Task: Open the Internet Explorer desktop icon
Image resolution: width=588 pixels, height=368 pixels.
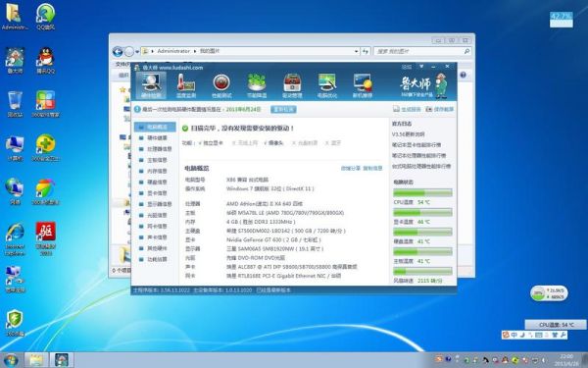Action: point(15,238)
